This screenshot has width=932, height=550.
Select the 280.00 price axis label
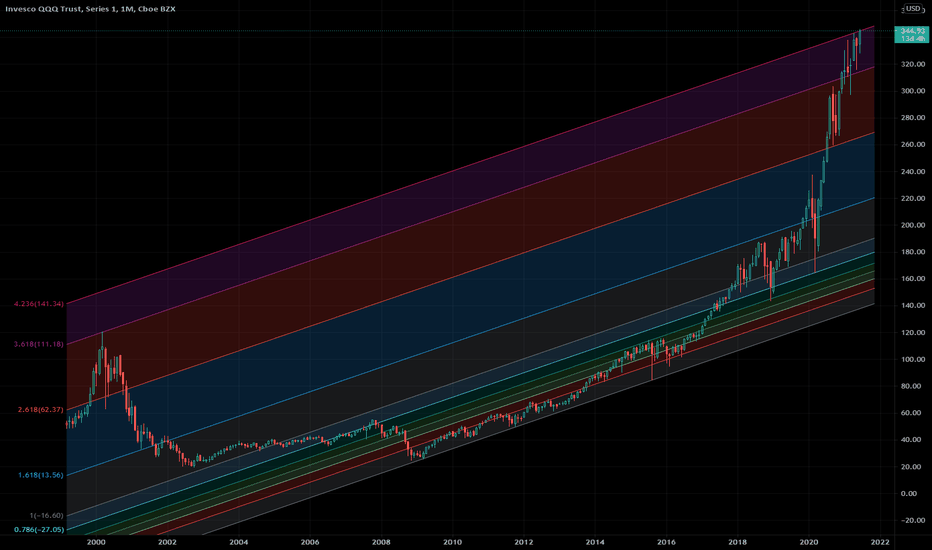[x=913, y=118]
